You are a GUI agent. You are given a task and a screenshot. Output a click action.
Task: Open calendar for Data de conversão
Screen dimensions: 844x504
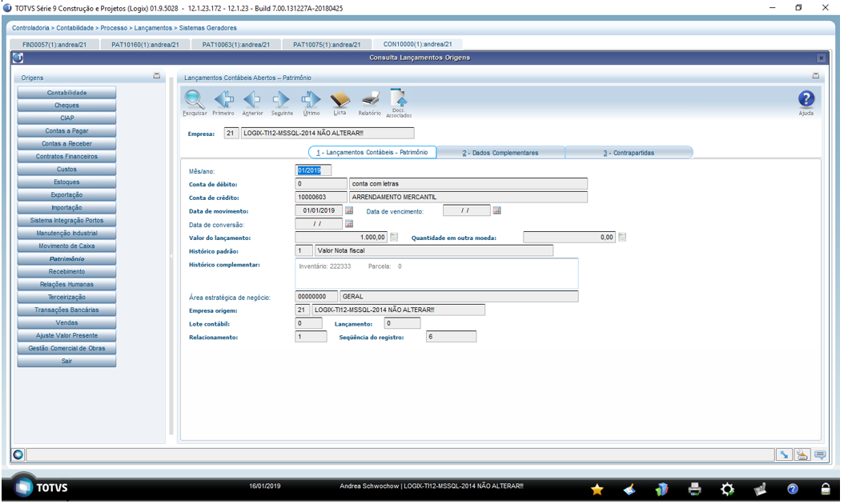tap(349, 223)
